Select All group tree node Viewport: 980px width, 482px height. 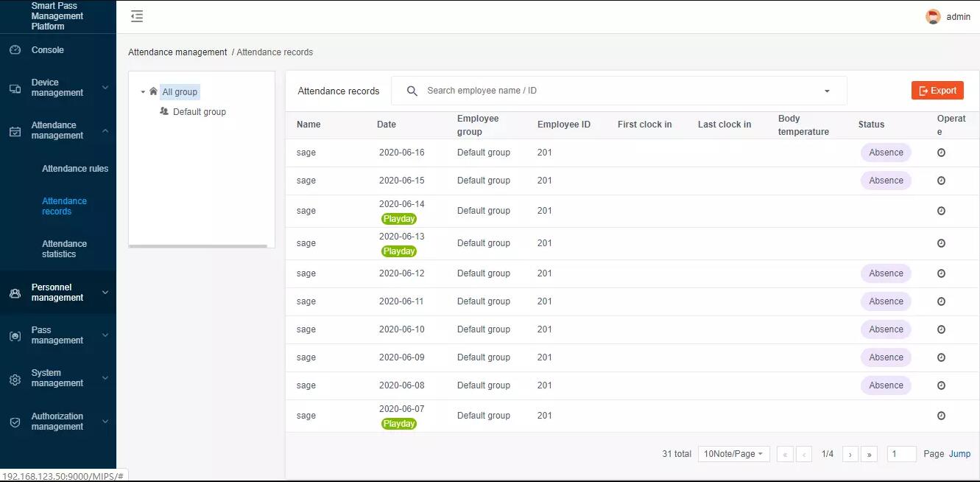(x=180, y=92)
